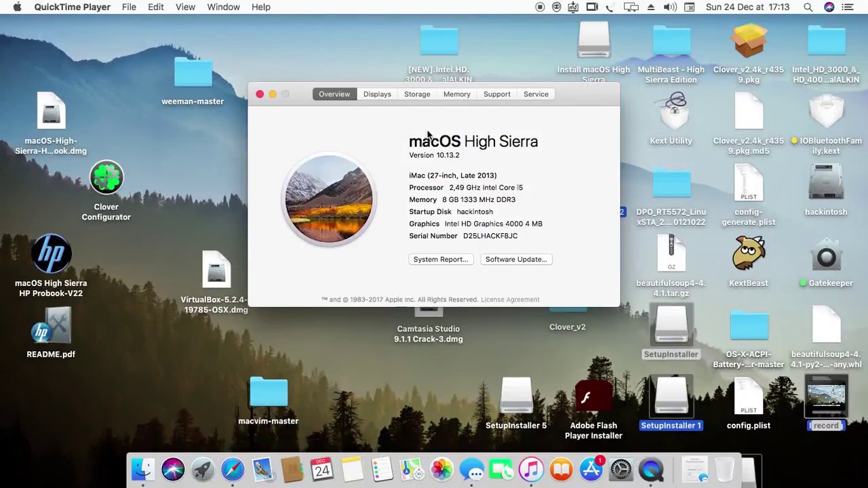This screenshot has width=868, height=488.
Task: Select weeman-master folder
Action: click(193, 73)
